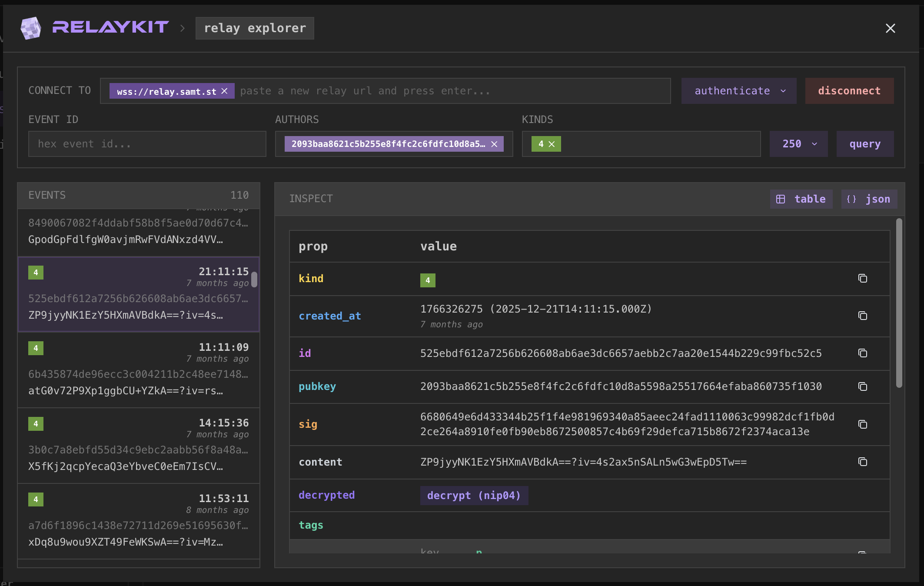The height and width of the screenshot is (586, 924).
Task: Click the RelayKit cube logo
Action: click(x=31, y=28)
